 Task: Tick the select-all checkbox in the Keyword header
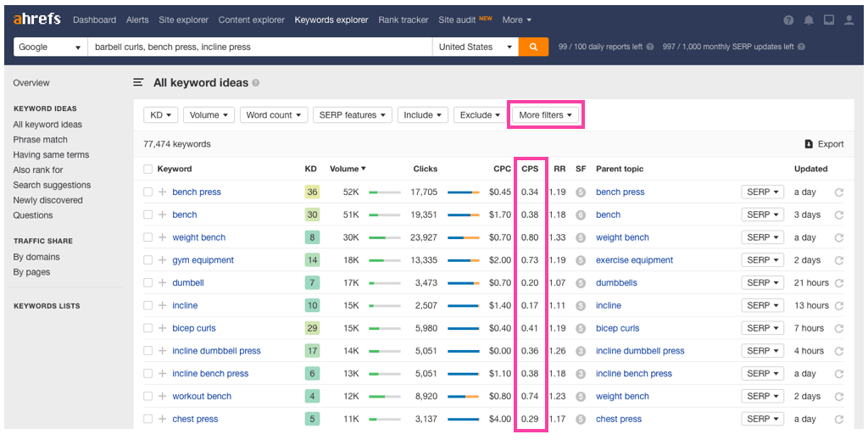[147, 170]
